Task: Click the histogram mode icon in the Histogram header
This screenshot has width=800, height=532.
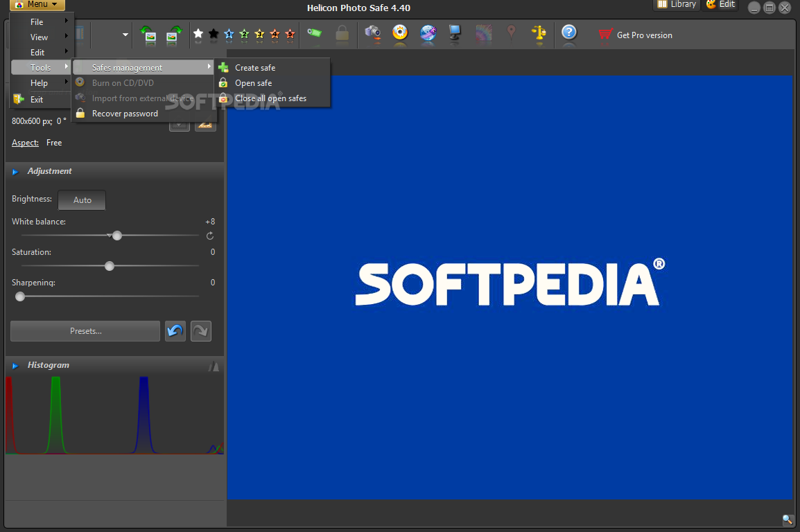Action: pos(214,366)
